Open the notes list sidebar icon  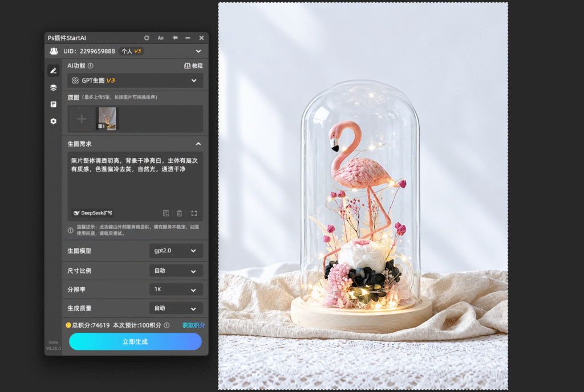point(53,104)
